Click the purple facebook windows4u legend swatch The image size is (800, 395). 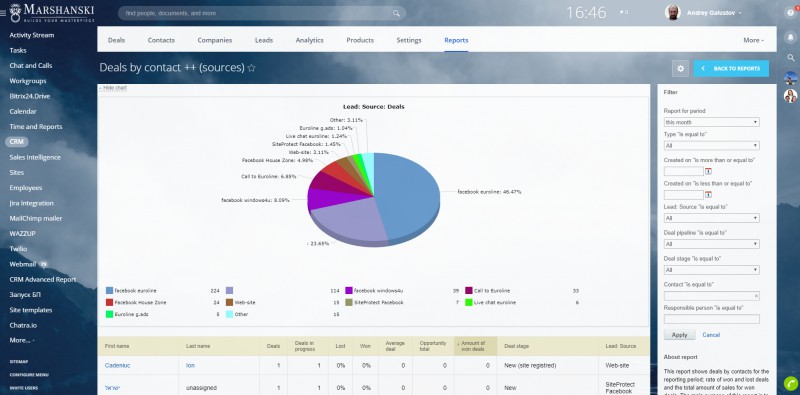[x=349, y=291]
